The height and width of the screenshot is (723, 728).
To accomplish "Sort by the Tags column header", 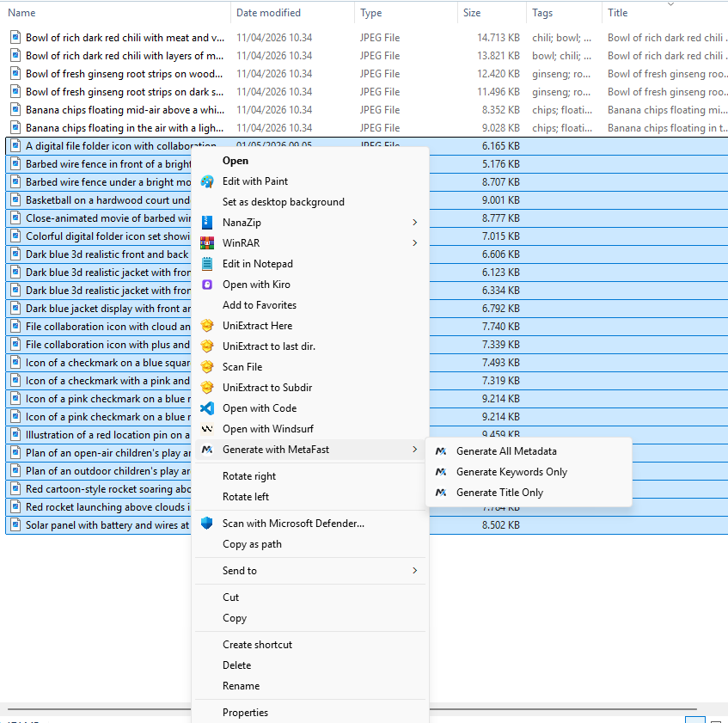I will [564, 13].
